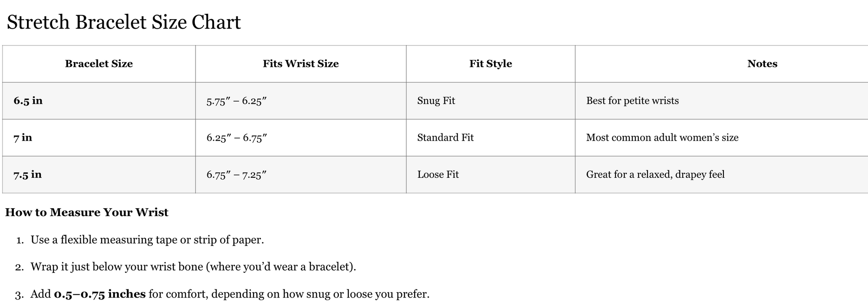Select the Fit Style column header
This screenshot has width=868, height=308.
tap(490, 64)
